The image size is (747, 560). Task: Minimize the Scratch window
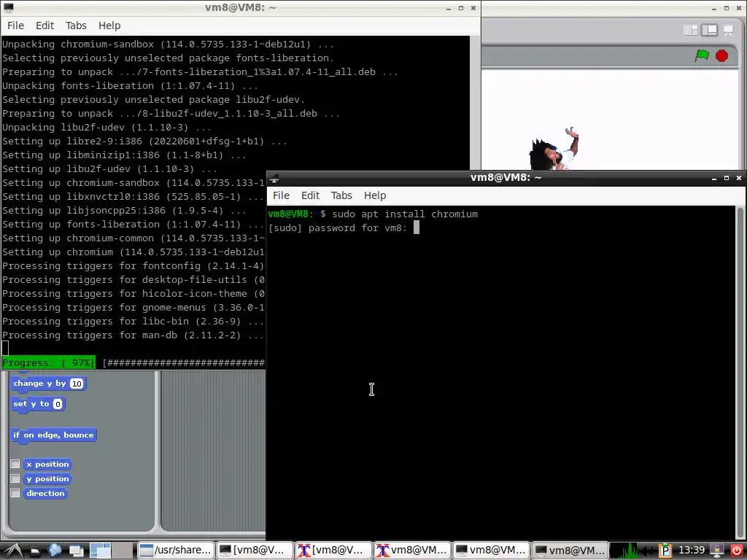pos(713,8)
